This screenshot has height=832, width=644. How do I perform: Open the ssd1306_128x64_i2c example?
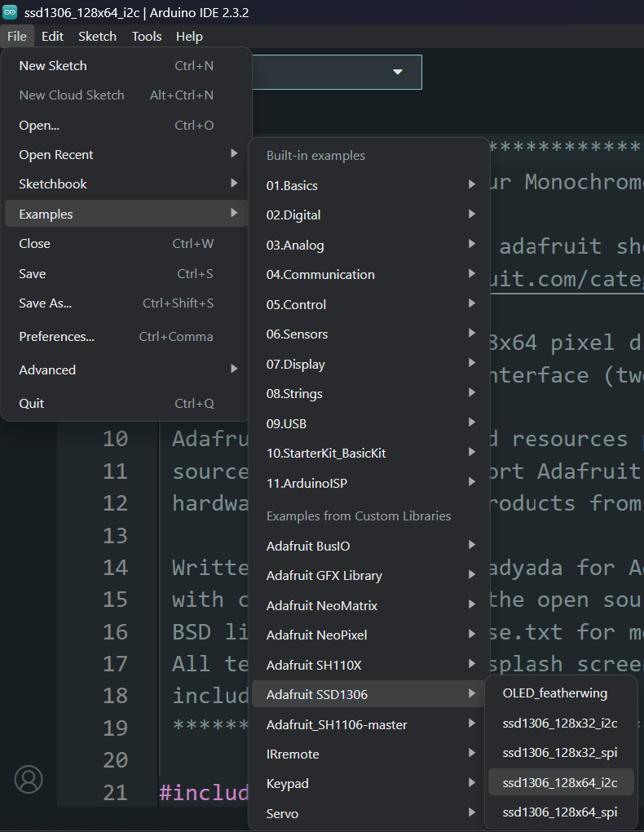(561, 782)
